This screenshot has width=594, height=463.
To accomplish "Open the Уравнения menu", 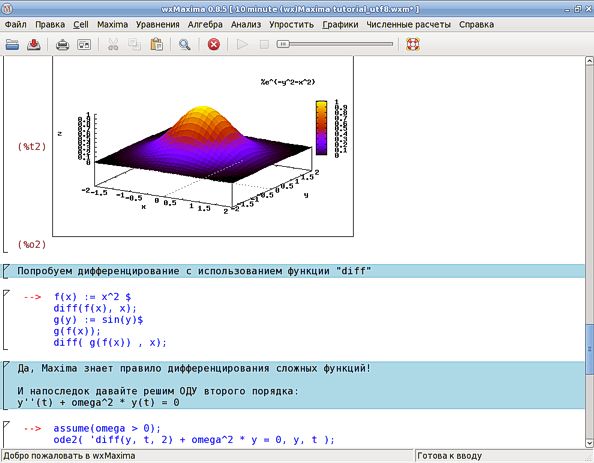I will [x=158, y=25].
